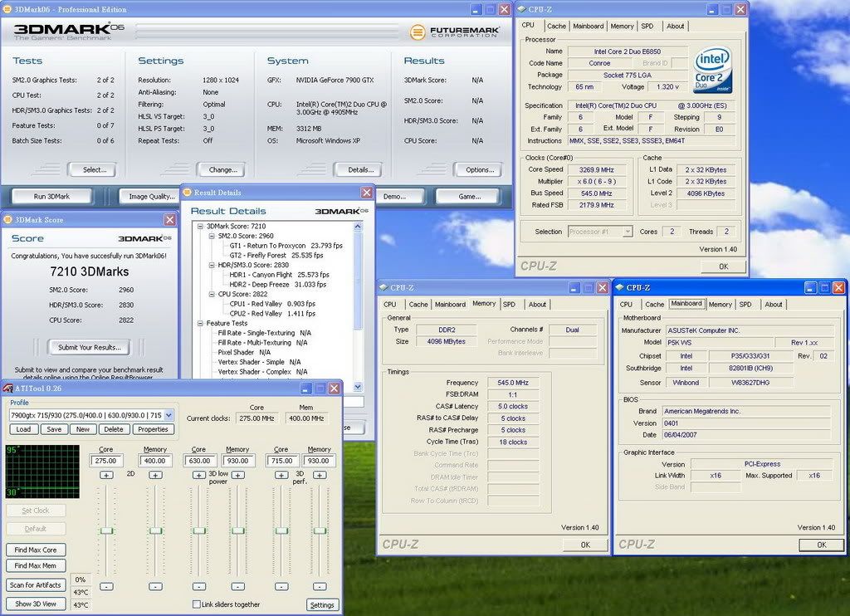Open the ATITool Profile dropdown
This screenshot has width=850, height=616.
coord(169,415)
